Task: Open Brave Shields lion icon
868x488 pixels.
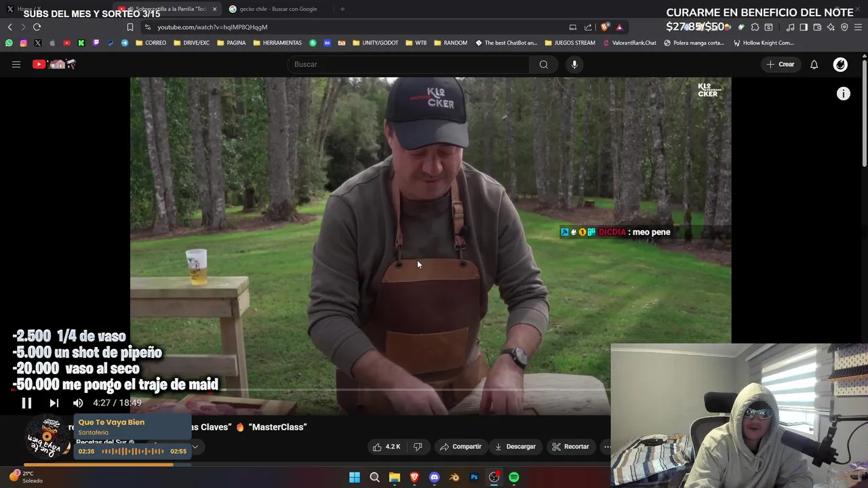Action: click(605, 27)
